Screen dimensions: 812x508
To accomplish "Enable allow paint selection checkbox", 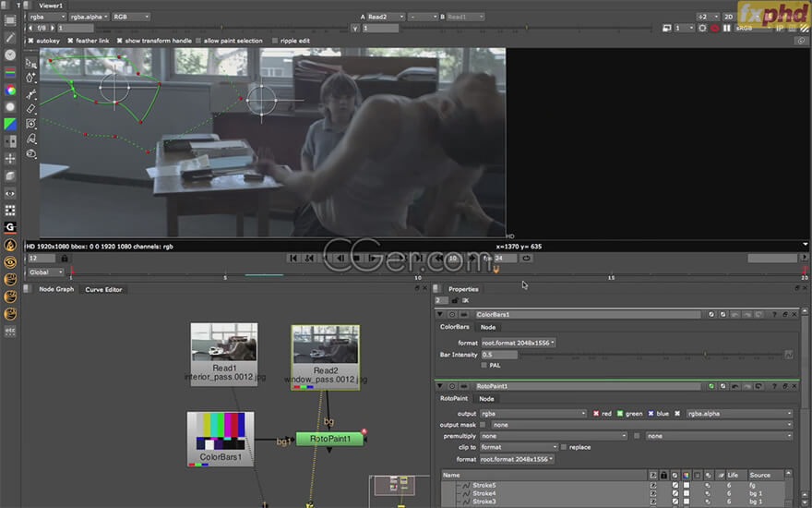I will [198, 41].
